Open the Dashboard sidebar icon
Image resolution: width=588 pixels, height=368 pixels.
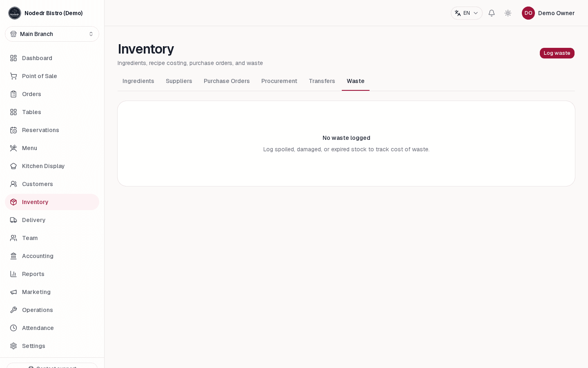(x=13, y=58)
